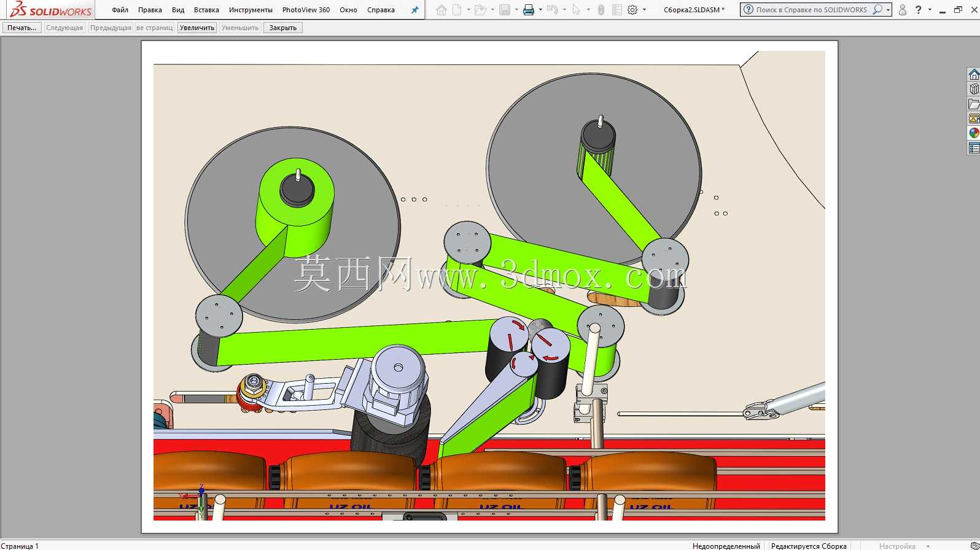The image size is (980, 550).
Task: Click the print preview page image
Action: point(489,287)
